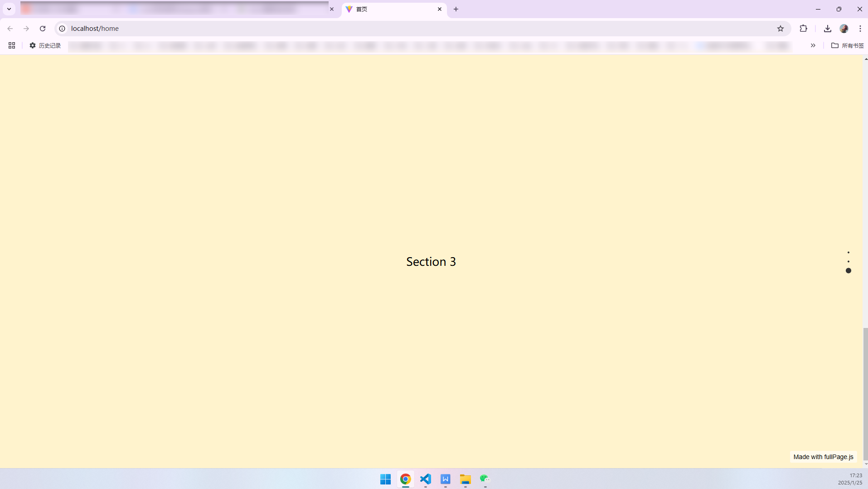Click the scrollbar up arrow
The image size is (868, 489).
[866, 59]
